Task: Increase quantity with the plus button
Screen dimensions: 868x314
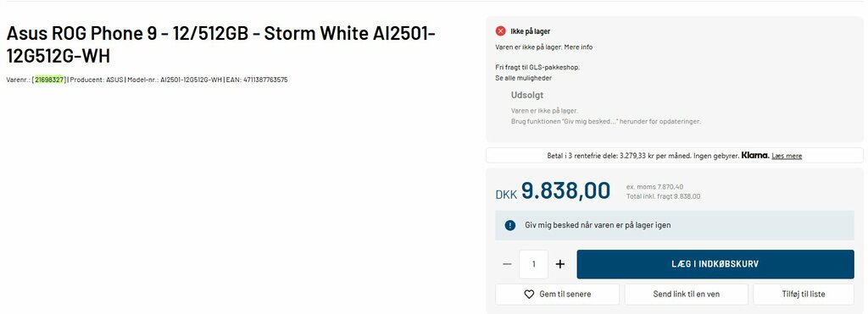Action: coord(560,264)
